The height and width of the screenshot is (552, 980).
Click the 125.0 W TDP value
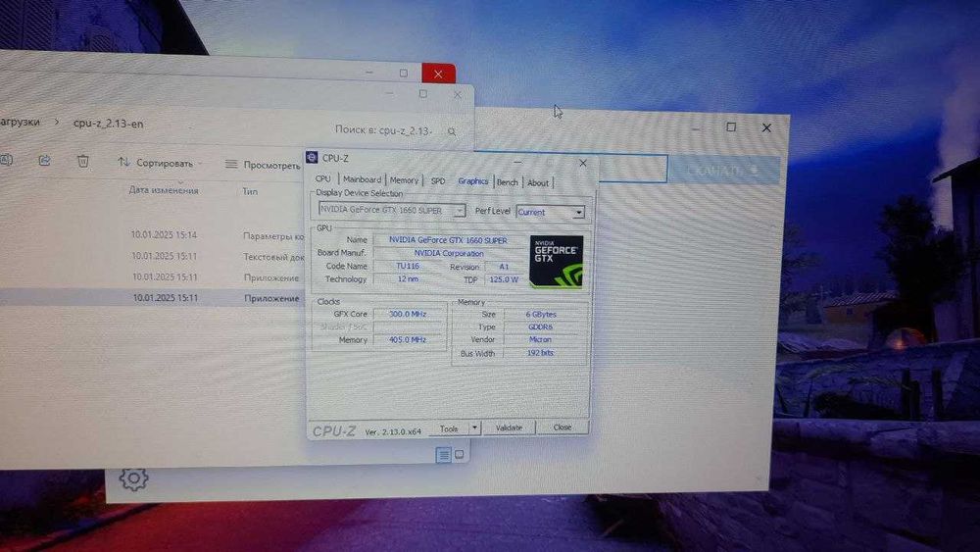coord(504,279)
